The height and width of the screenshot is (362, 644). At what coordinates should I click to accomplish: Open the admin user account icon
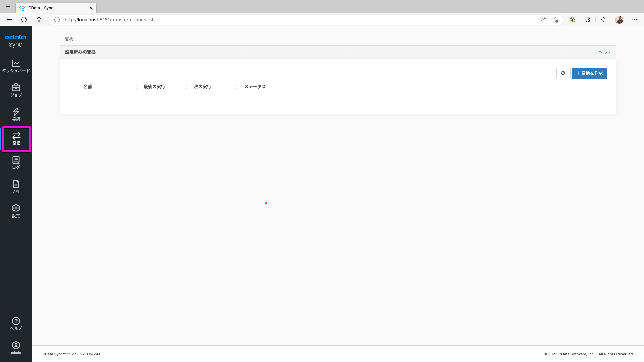(16, 348)
